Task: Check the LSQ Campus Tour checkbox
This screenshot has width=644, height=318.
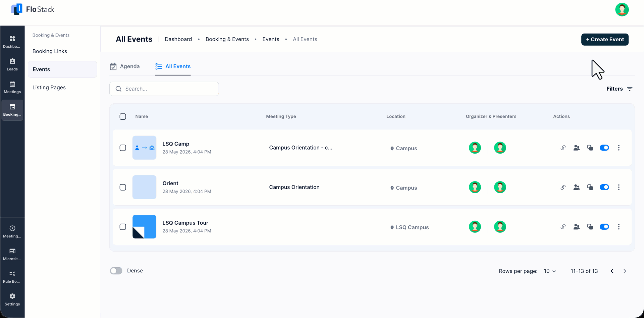Action: [x=123, y=227]
